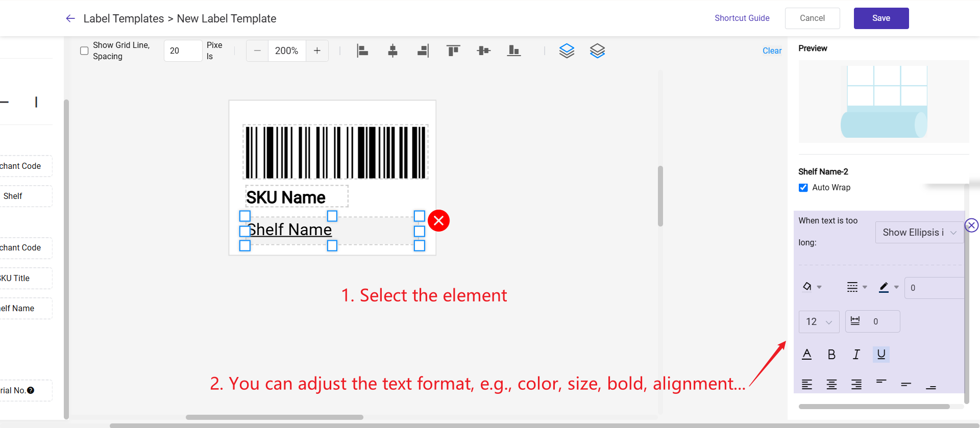Open the Show Ellipsis overflow dropdown
This screenshot has height=428, width=980.
click(x=919, y=233)
